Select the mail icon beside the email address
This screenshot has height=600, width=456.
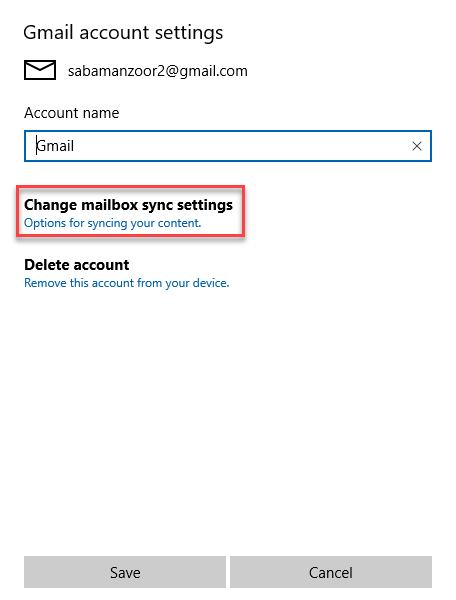click(x=40, y=70)
